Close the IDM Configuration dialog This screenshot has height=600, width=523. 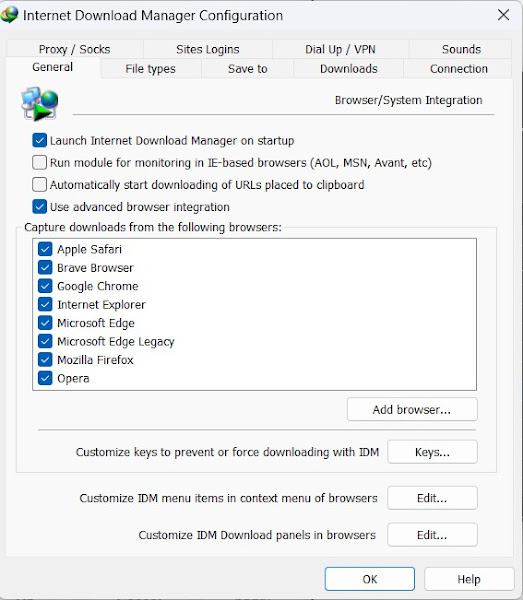(x=503, y=15)
